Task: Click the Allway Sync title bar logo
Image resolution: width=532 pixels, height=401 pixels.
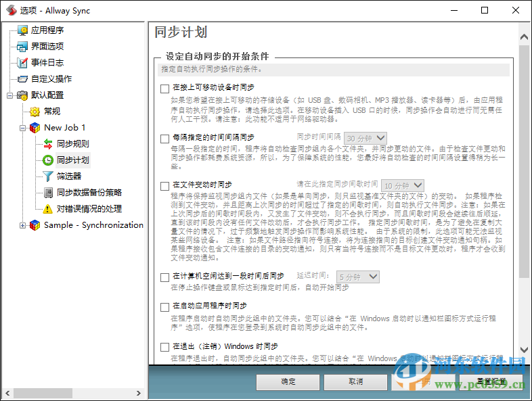Action: (12, 10)
